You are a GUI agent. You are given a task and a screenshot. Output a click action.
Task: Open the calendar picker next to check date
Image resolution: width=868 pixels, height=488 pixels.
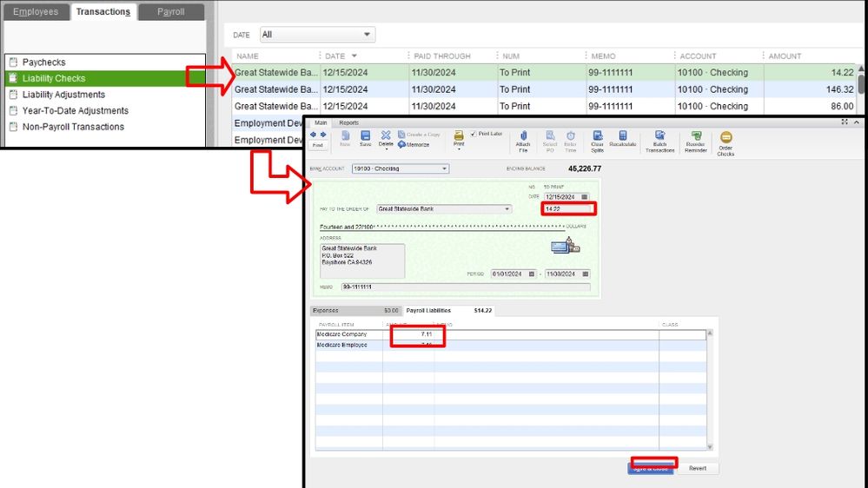(x=585, y=197)
